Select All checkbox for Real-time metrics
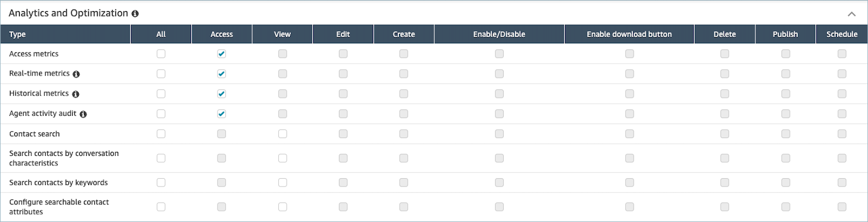Image resolution: width=868 pixels, height=222 pixels. (x=161, y=74)
